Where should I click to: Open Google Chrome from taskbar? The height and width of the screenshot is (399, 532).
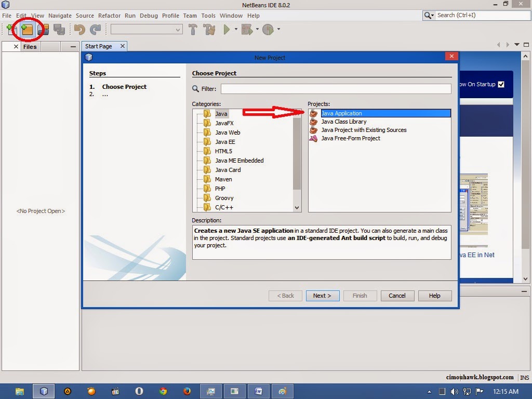click(x=163, y=392)
